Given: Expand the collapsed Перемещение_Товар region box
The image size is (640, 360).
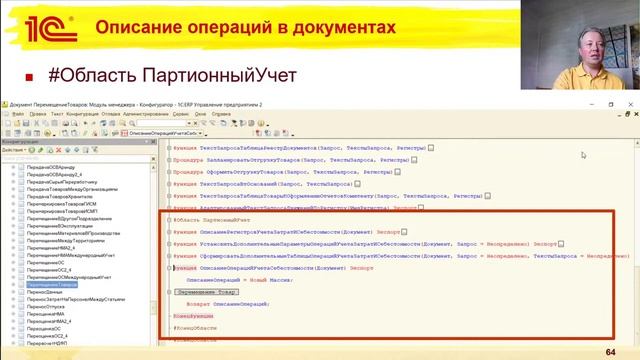Looking at the screenshot, I should click(207, 292).
